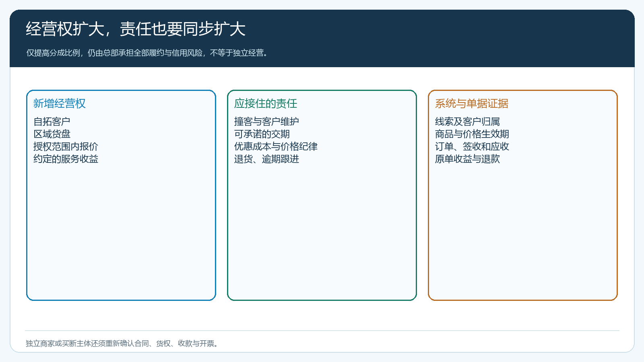Viewport: 644px width, 362px height.
Task: Click 可承诺的交期 item
Action: (262, 134)
